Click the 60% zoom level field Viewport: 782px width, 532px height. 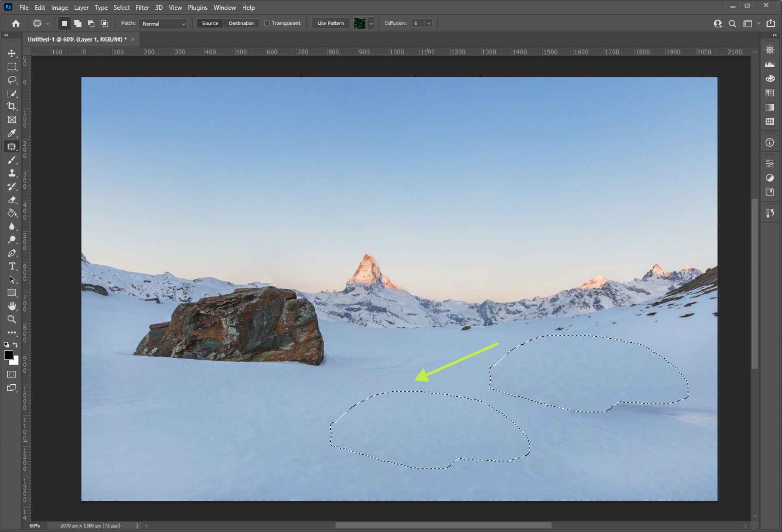(x=35, y=525)
